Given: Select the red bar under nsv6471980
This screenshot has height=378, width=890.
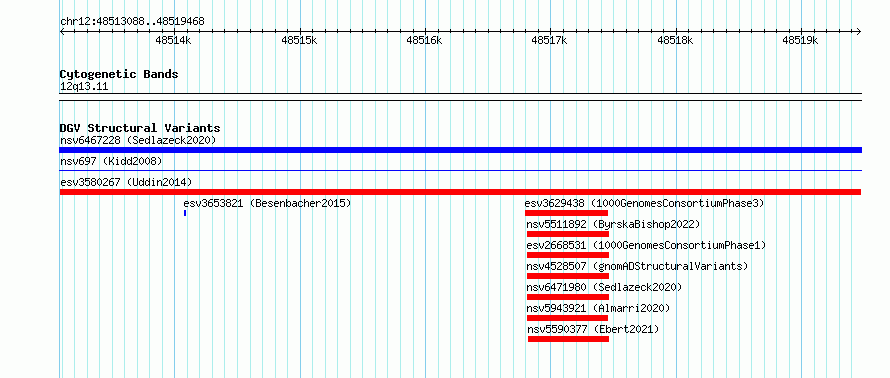Looking at the screenshot, I should [568, 297].
